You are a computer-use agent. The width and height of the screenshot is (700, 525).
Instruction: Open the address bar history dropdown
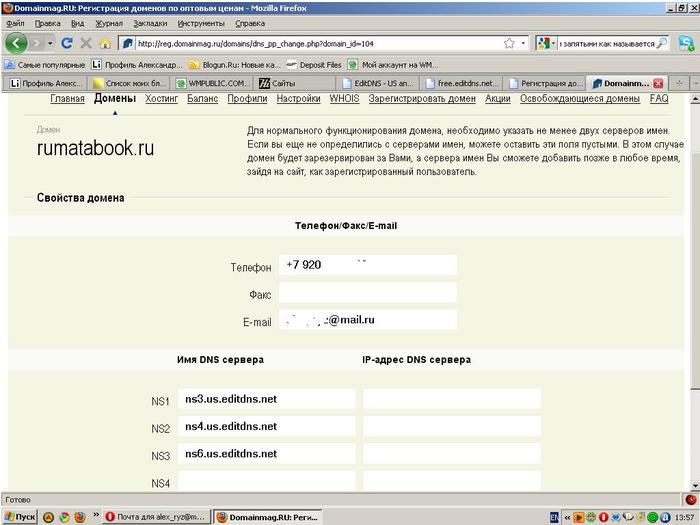coord(523,43)
